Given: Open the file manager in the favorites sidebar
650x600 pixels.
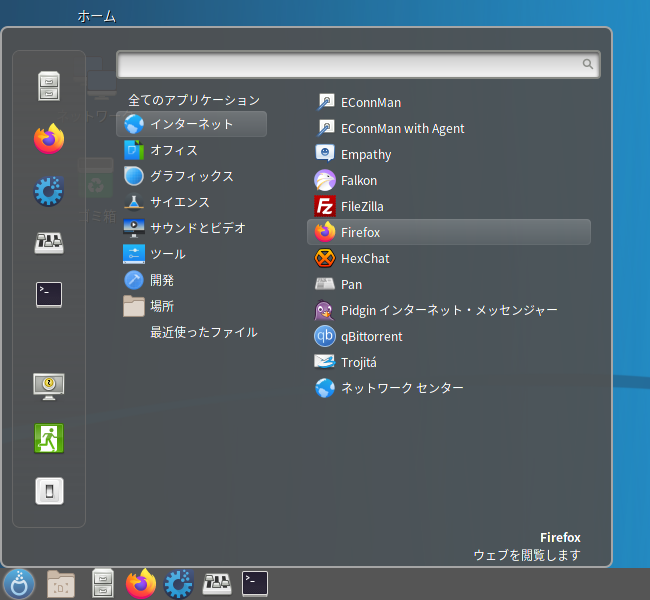Looking at the screenshot, I should coord(49,86).
